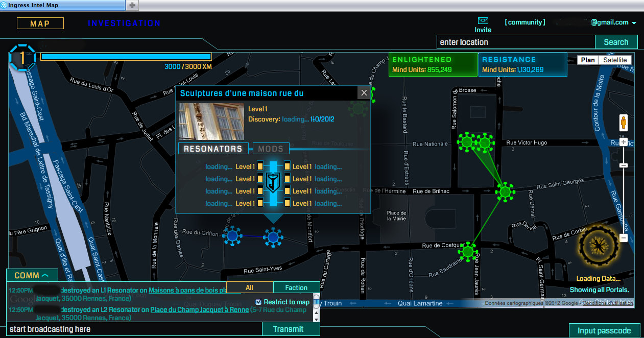Open Google map terms link Conditions d'utilisation

(608, 303)
